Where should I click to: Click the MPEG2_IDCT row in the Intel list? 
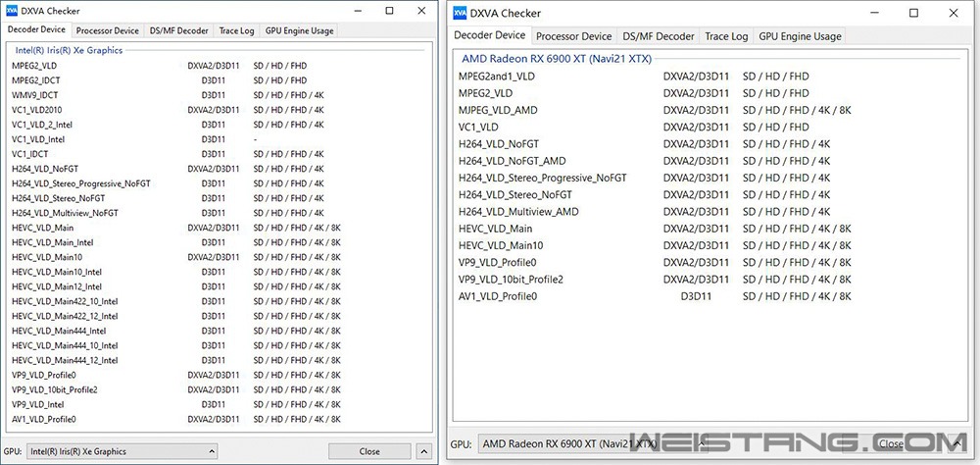pos(36,79)
